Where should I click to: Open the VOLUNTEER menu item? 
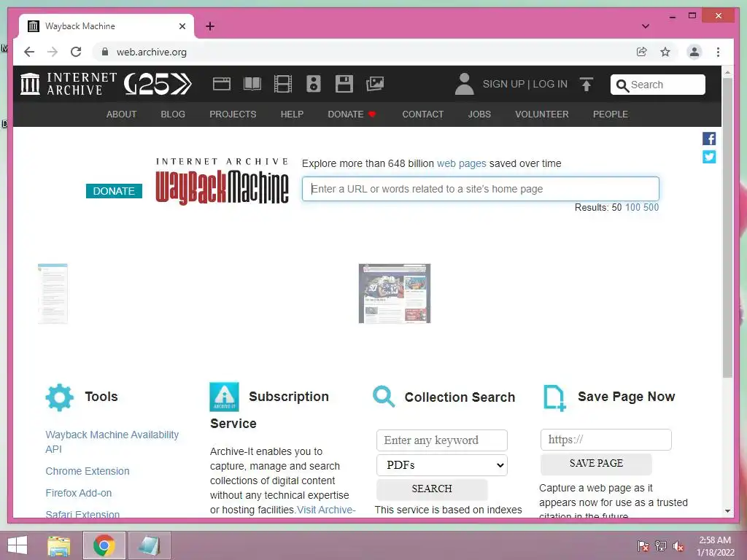coord(542,114)
